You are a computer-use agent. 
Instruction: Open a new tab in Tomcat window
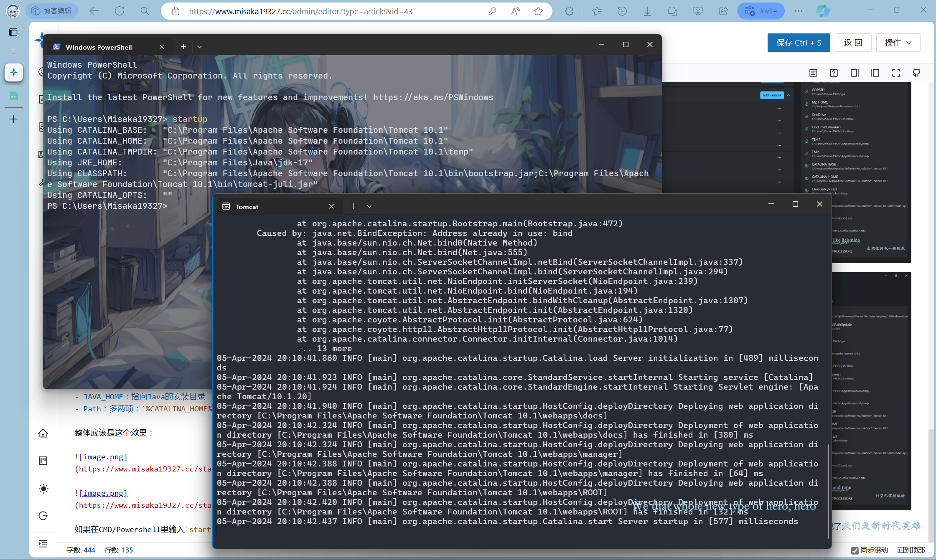tap(353, 206)
